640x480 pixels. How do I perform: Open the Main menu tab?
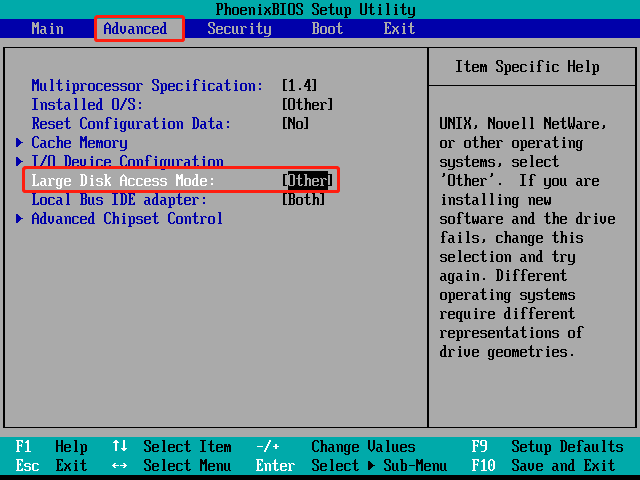click(47, 29)
